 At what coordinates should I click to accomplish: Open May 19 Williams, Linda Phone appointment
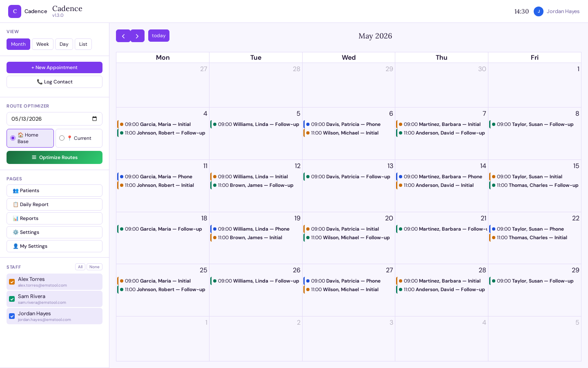point(256,229)
